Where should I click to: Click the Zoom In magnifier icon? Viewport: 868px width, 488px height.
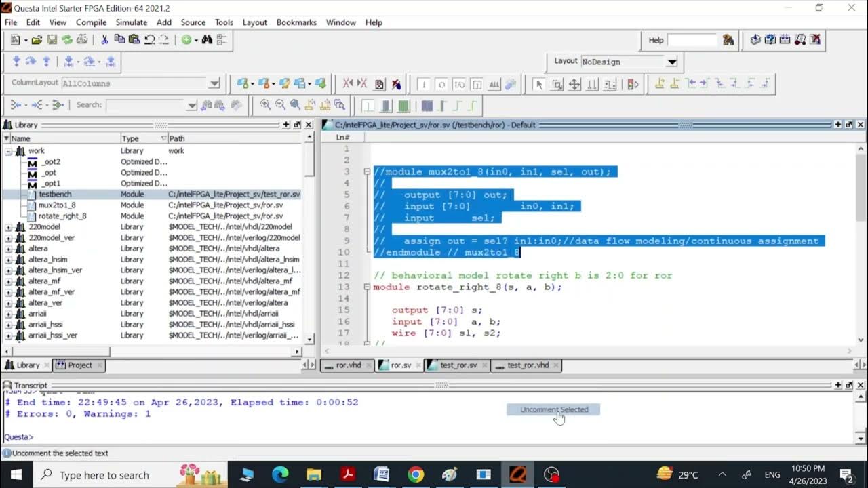(265, 104)
